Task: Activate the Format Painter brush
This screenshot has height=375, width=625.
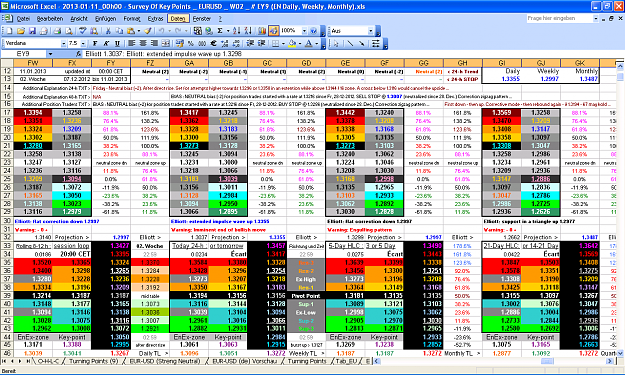Action: point(148,31)
